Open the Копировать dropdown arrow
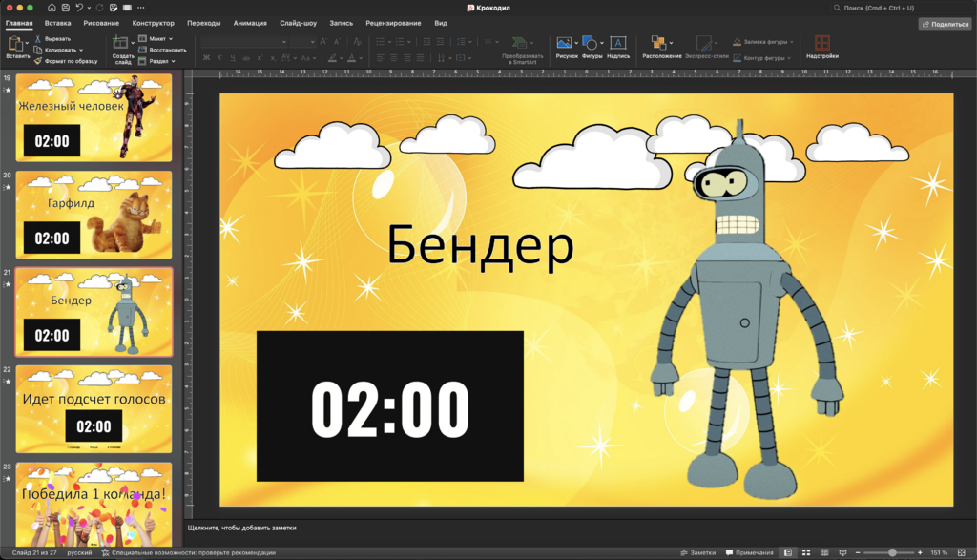 tap(81, 50)
